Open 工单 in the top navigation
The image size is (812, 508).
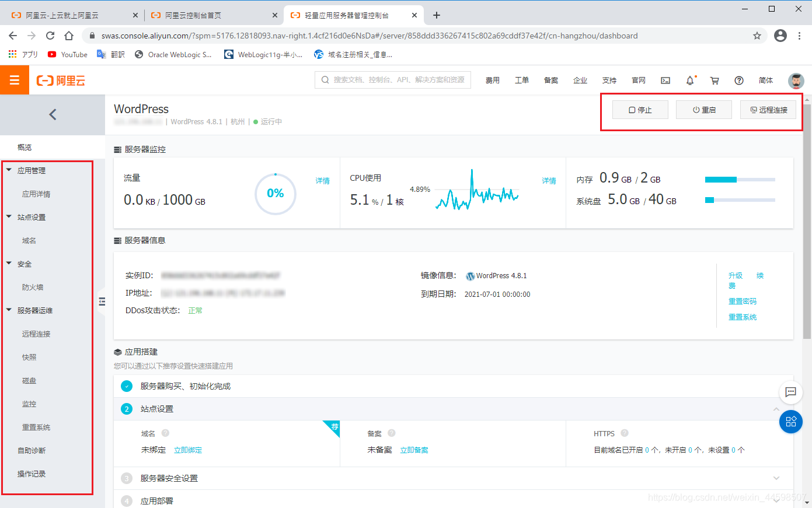click(522, 80)
